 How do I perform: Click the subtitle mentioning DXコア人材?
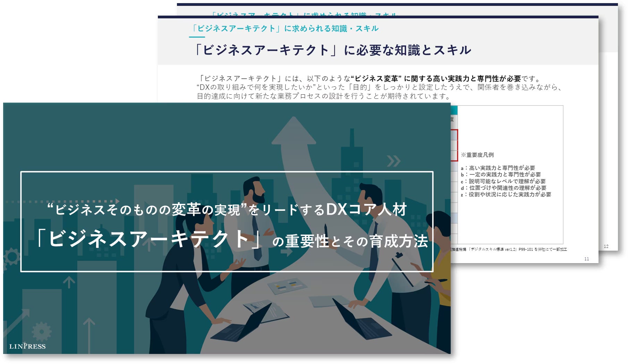click(227, 209)
